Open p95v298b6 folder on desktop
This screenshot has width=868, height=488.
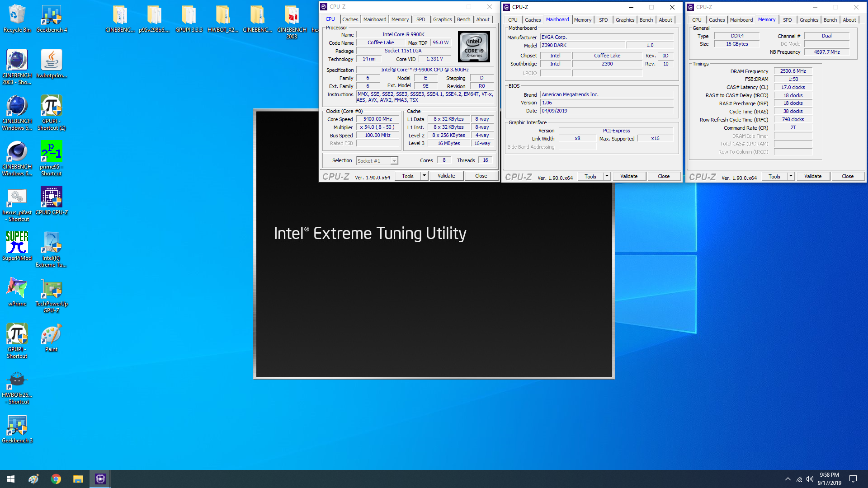click(154, 19)
